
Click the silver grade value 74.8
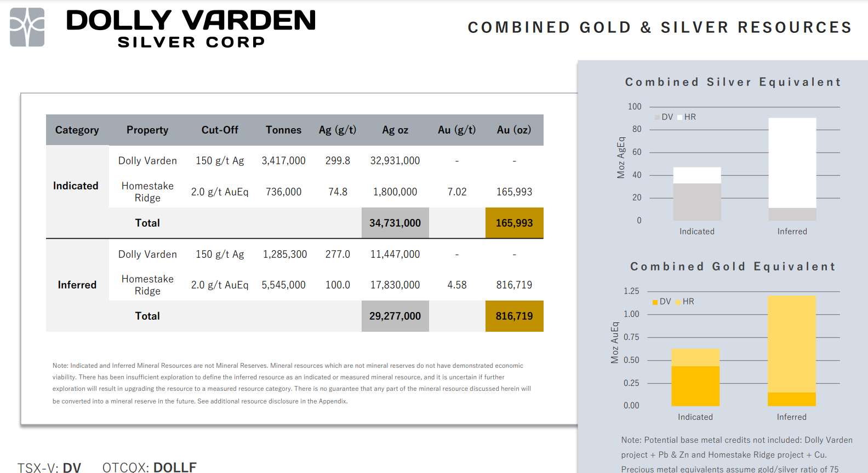[338, 192]
